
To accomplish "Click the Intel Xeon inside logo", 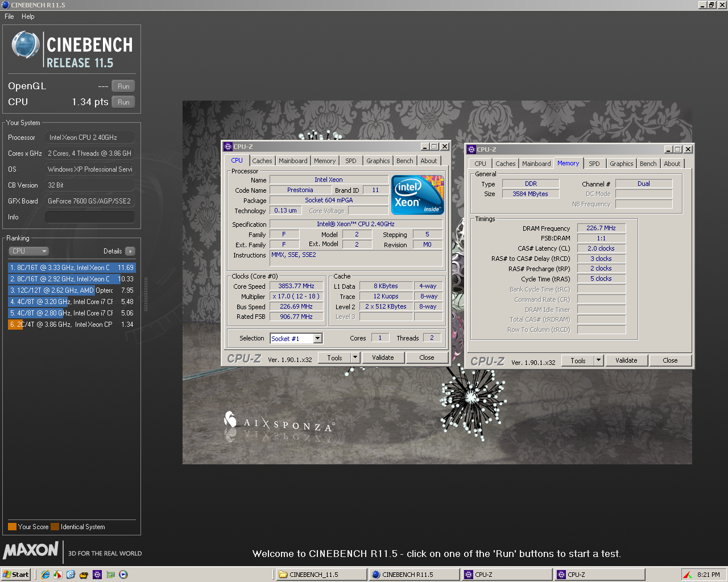I will [417, 194].
